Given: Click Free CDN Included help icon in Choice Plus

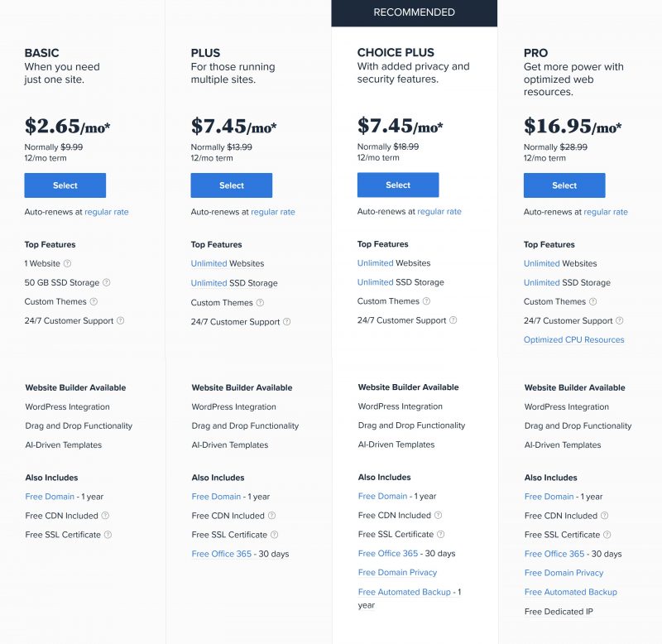Looking at the screenshot, I should 439,515.
